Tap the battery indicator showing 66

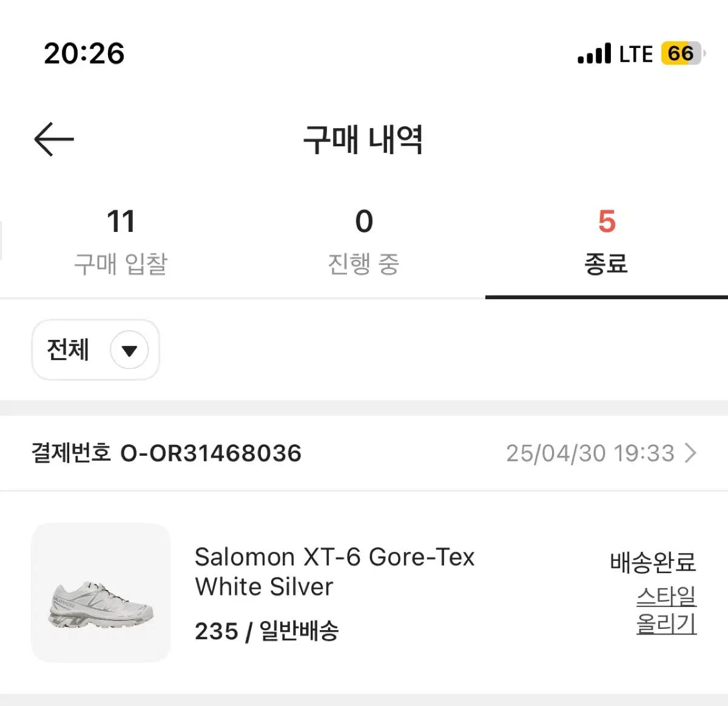(x=683, y=53)
